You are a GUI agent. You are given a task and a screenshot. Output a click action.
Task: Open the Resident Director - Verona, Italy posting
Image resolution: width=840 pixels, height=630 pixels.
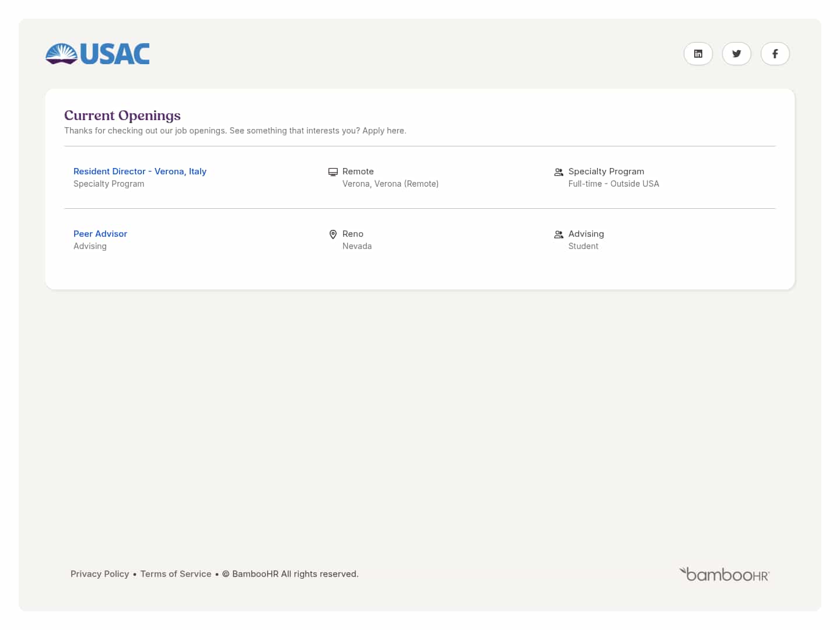140,171
